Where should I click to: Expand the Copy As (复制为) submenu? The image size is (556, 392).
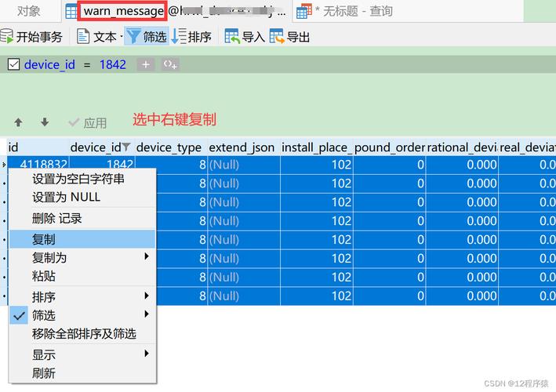82,257
